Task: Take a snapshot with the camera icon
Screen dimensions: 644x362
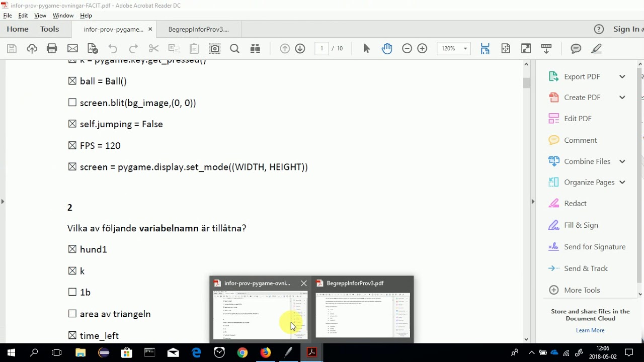Action: 215,49
